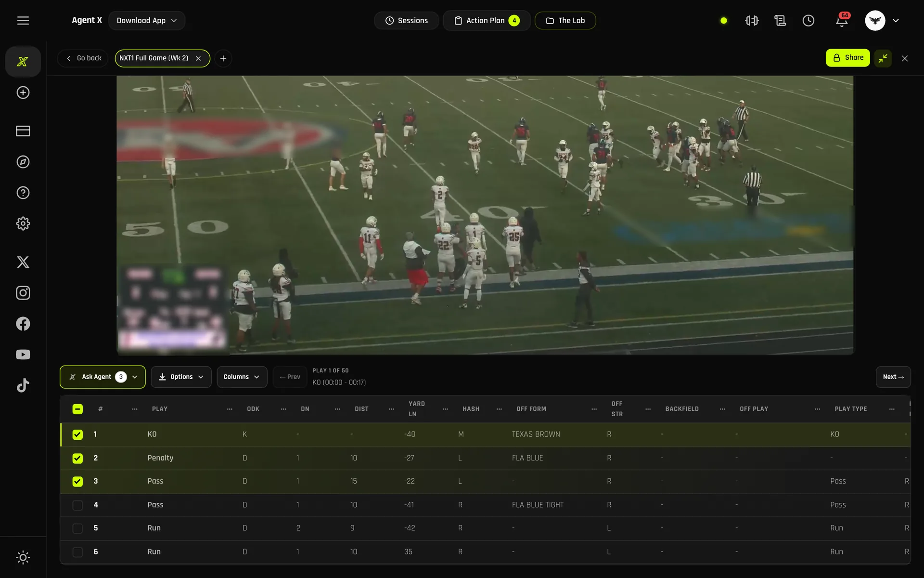The height and width of the screenshot is (578, 924).
Task: Expand the Download App dropdown
Action: (x=147, y=21)
